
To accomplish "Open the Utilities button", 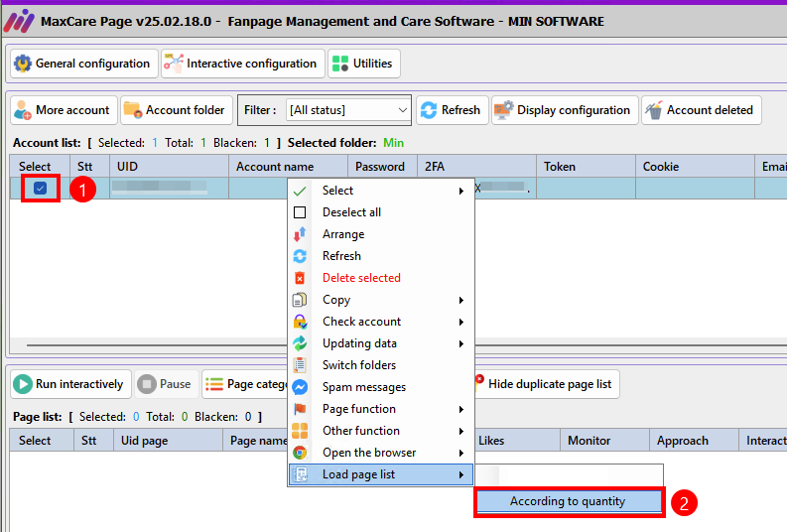I will 364,64.
